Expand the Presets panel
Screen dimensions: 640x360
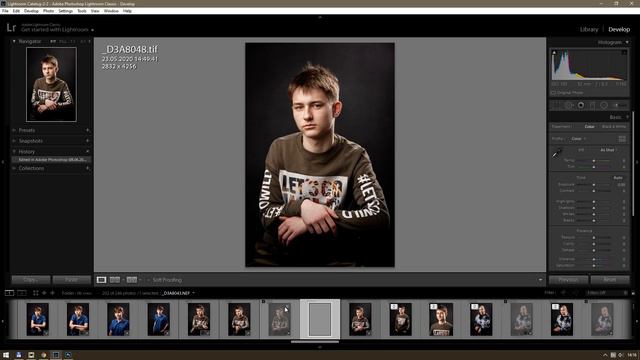(14, 130)
